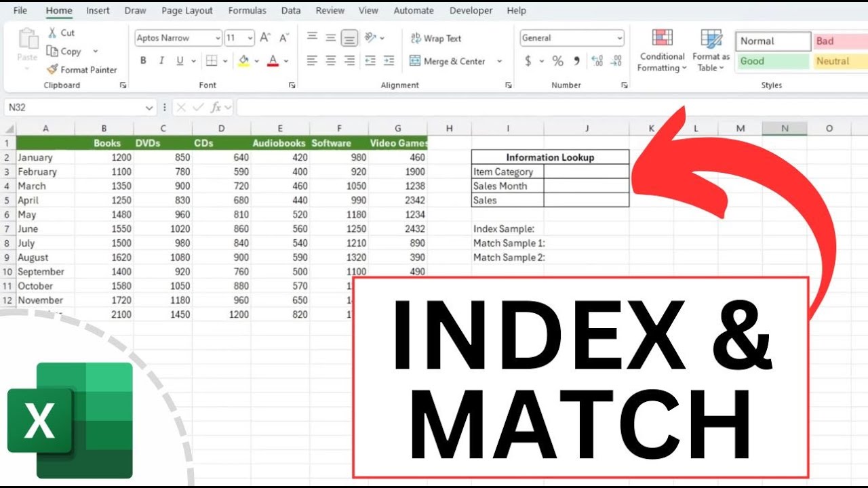Switch to the Insert tab
Viewport: 868px width, 488px height.
(x=98, y=10)
